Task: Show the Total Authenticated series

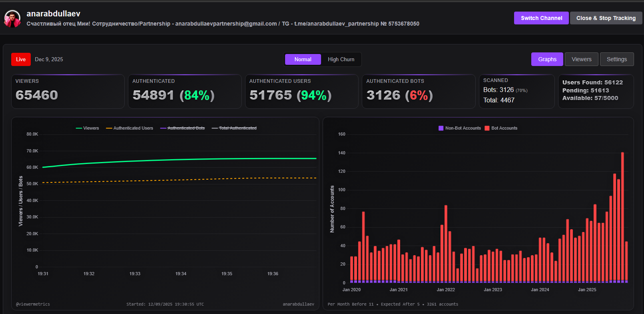Action: click(234, 128)
